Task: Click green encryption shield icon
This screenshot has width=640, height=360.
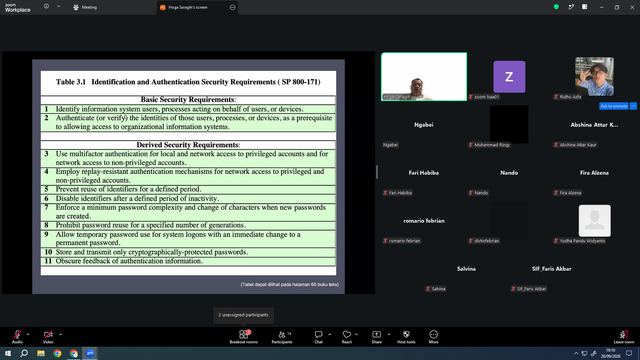Action: tap(556, 7)
